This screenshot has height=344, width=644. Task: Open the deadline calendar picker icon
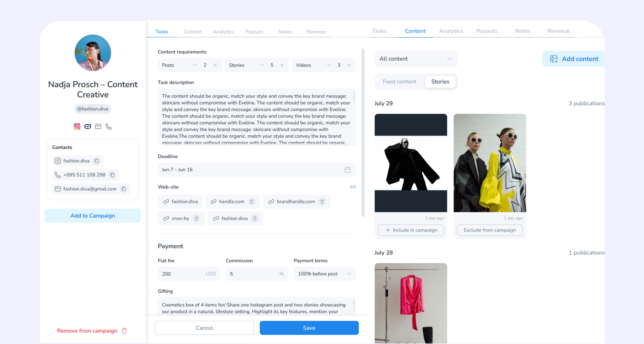pyautogui.click(x=347, y=169)
